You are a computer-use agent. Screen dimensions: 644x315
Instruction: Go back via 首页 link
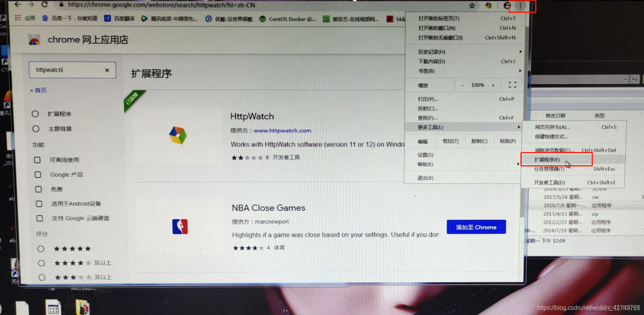[x=38, y=90]
